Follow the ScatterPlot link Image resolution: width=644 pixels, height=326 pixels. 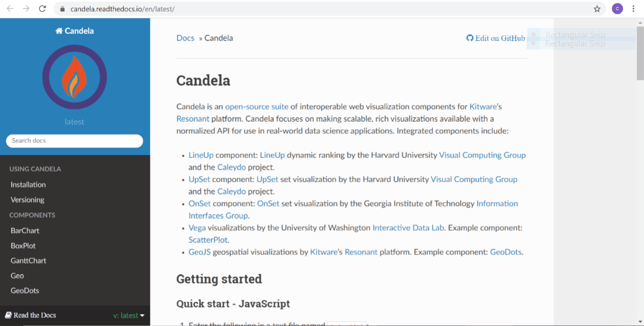pos(208,240)
